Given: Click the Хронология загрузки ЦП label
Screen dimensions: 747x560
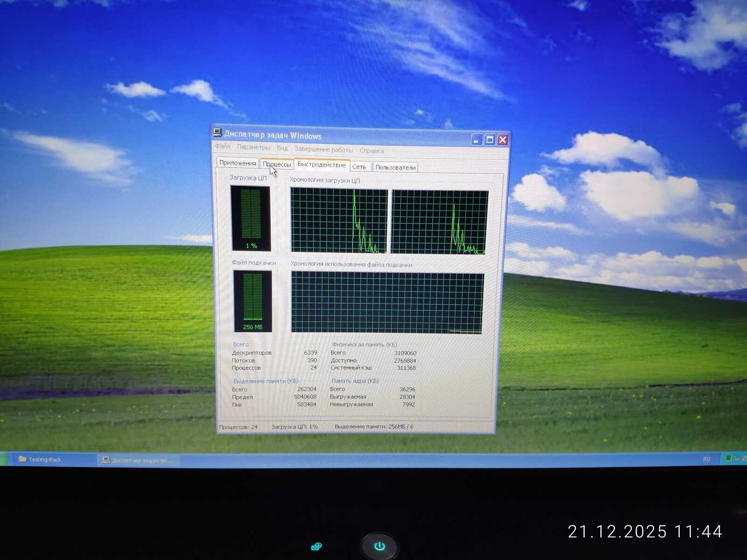Looking at the screenshot, I should pos(325,180).
